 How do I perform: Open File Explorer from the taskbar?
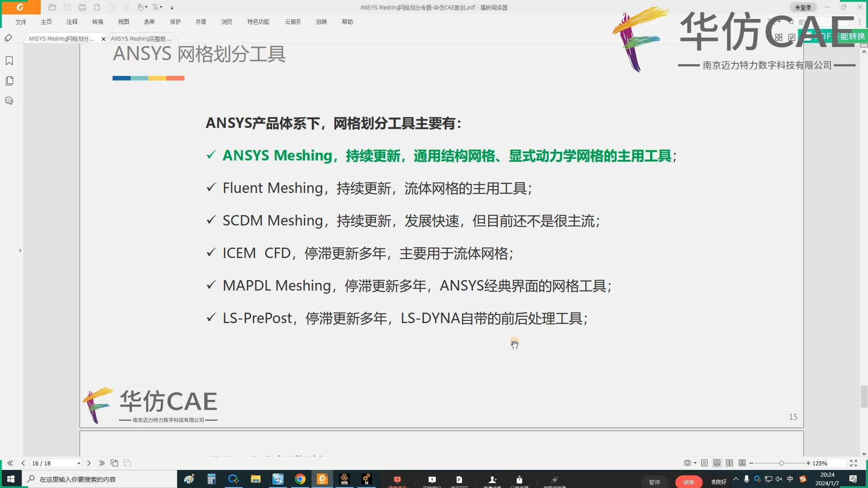click(256, 479)
